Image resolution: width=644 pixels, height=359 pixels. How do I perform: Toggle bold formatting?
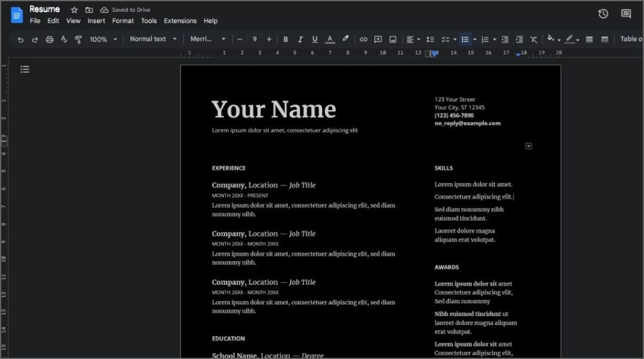pyautogui.click(x=286, y=40)
